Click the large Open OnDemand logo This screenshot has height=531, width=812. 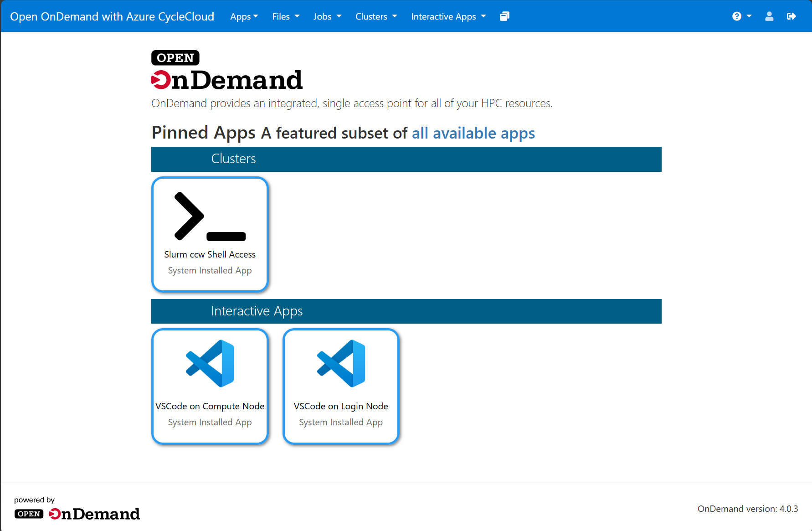click(x=227, y=70)
